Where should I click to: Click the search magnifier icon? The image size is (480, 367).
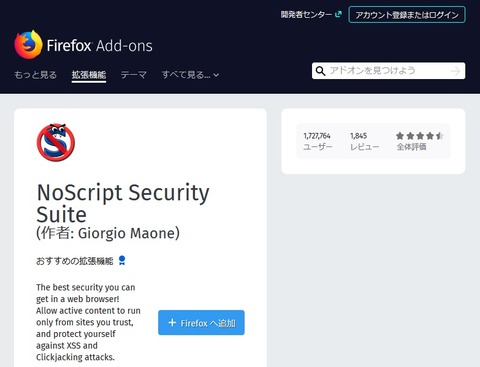[320, 71]
